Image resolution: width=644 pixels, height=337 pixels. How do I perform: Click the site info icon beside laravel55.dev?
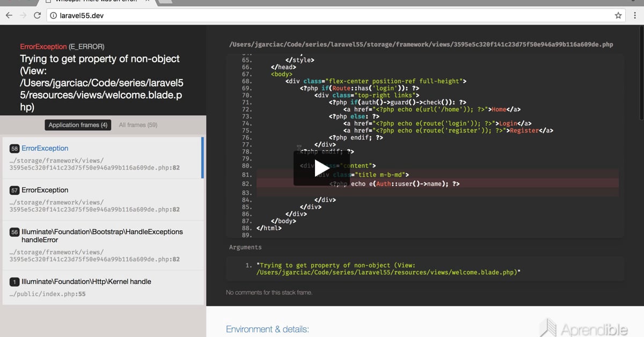[53, 16]
